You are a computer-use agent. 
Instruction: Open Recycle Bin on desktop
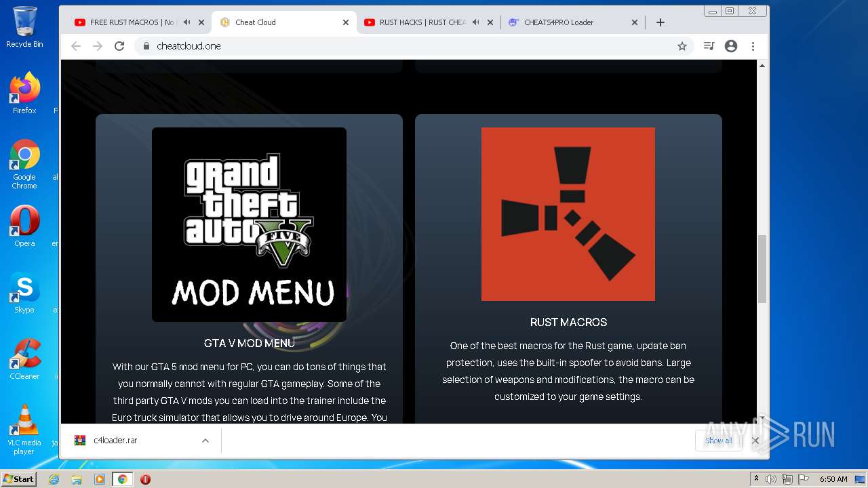coord(24,27)
